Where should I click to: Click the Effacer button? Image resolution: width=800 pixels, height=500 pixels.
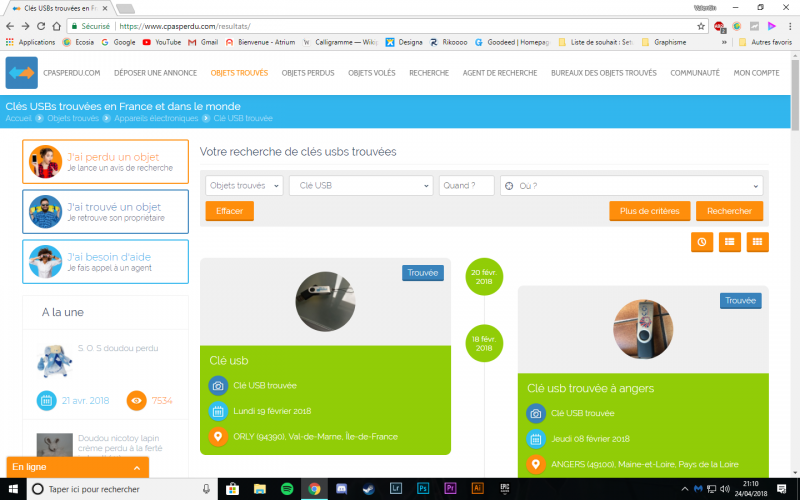coord(230,211)
